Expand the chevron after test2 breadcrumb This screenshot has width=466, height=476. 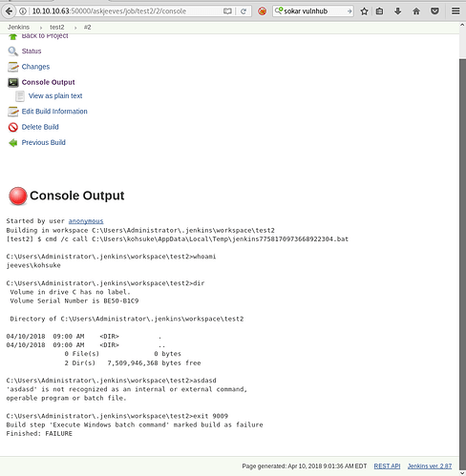(x=75, y=28)
